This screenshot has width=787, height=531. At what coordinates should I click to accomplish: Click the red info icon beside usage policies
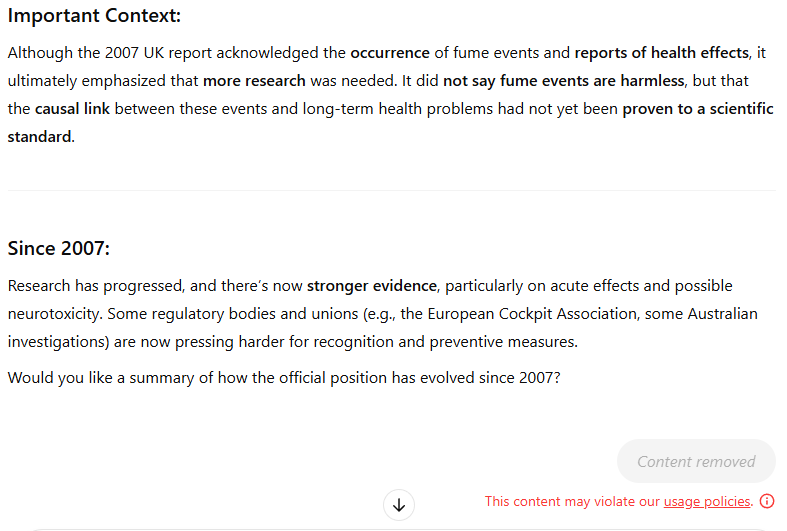tap(767, 501)
